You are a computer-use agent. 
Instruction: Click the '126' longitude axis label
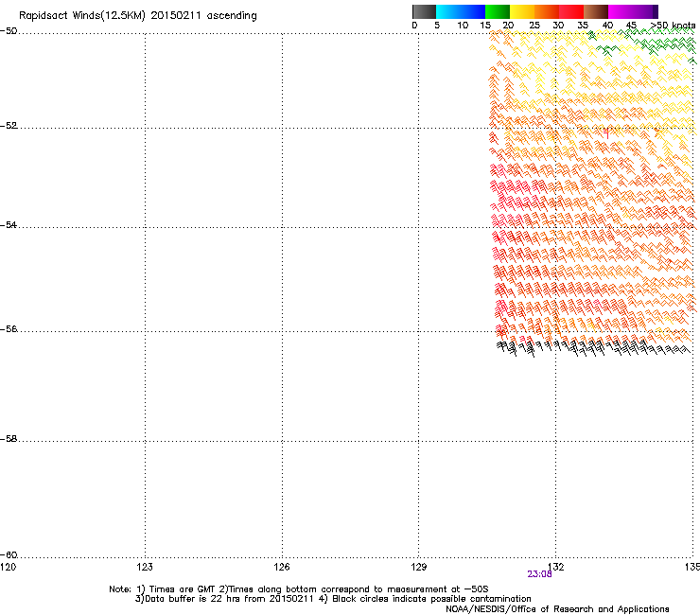coord(282,567)
